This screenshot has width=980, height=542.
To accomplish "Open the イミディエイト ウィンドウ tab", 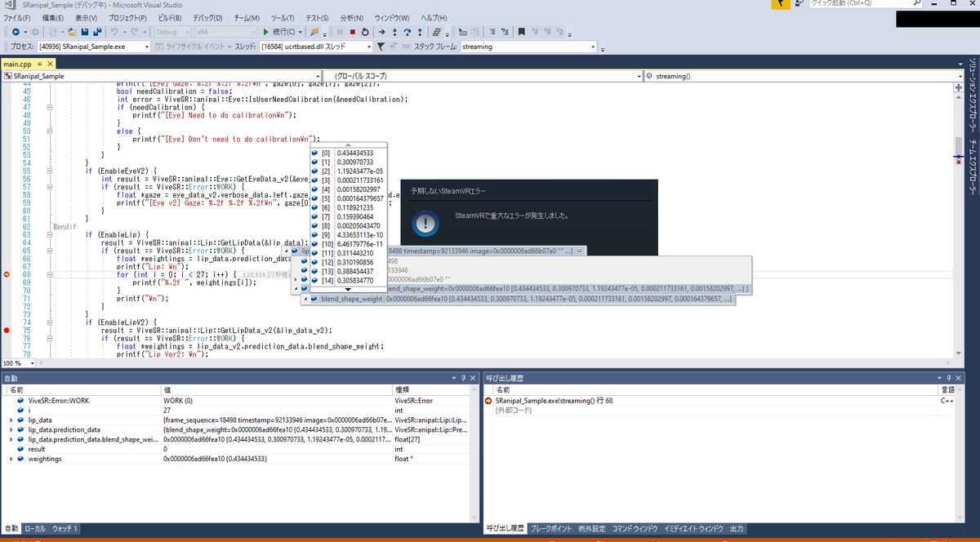I will (x=693, y=529).
